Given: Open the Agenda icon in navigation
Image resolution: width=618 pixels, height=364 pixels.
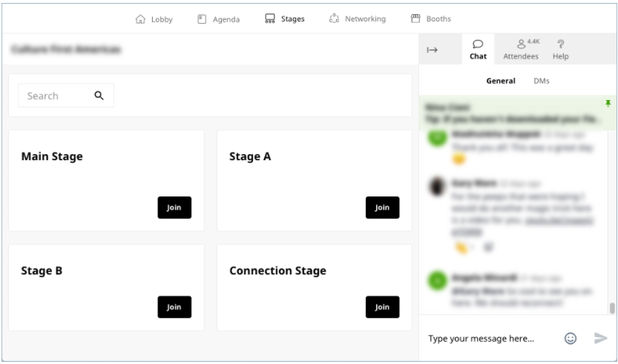Looking at the screenshot, I should click(x=202, y=19).
